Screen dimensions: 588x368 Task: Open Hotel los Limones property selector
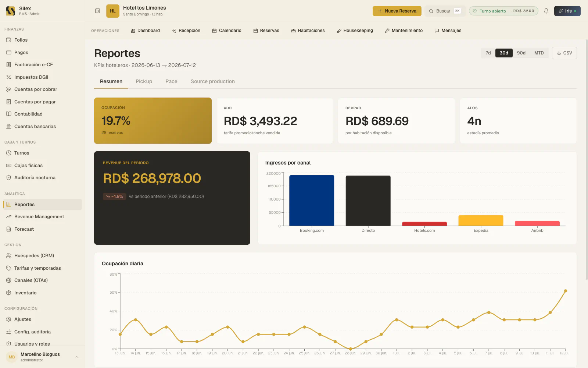click(144, 11)
